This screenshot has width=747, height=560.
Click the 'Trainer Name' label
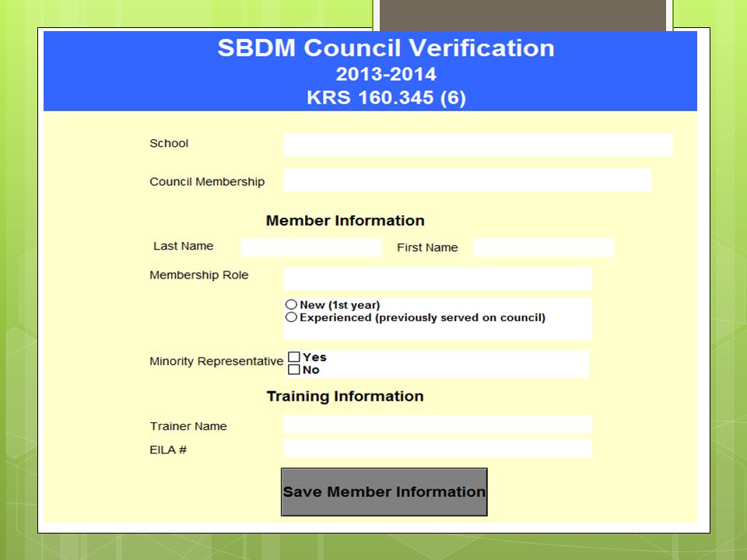pyautogui.click(x=188, y=426)
